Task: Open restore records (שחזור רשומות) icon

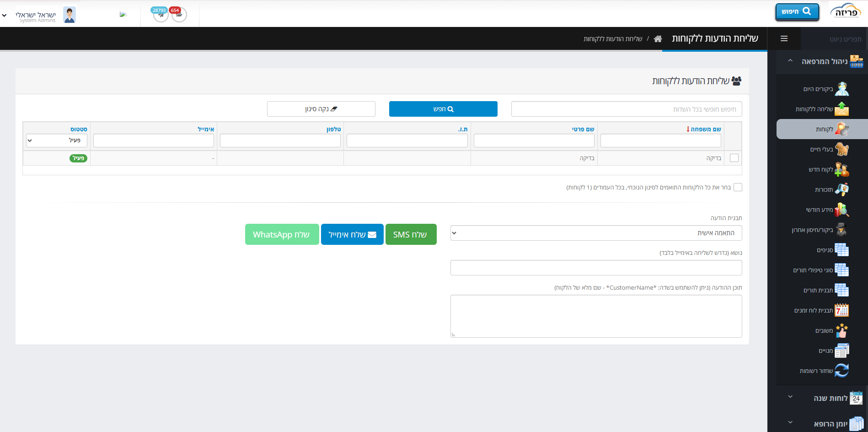Action: (x=841, y=371)
